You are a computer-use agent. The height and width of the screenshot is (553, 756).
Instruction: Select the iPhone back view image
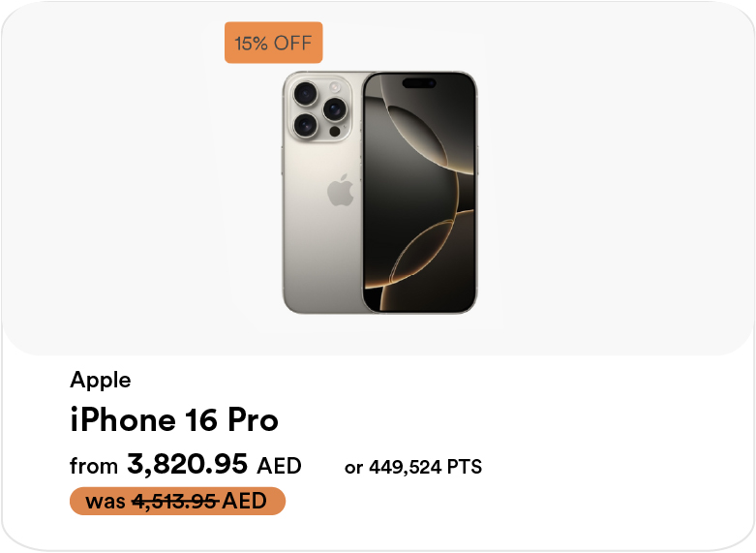click(x=321, y=192)
